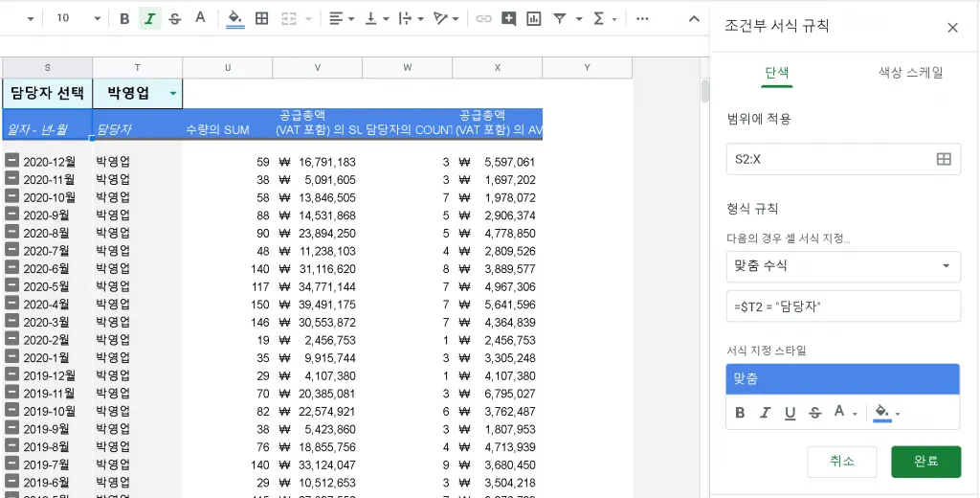
Task: Click the select data range grid icon
Action: click(x=944, y=159)
